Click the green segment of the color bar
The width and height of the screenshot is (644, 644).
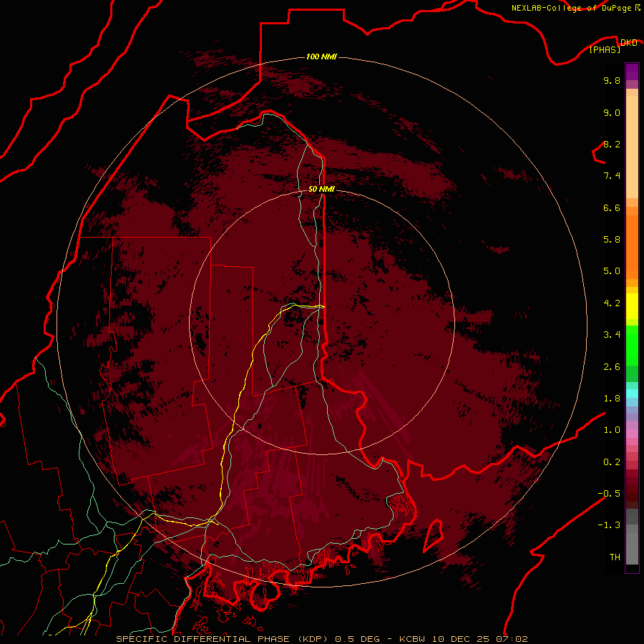[632, 353]
